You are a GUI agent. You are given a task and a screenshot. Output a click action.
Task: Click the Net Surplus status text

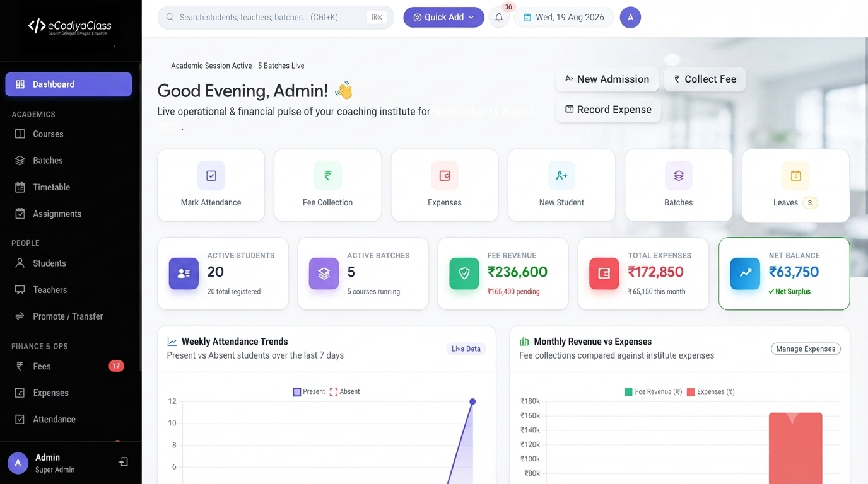pos(789,292)
